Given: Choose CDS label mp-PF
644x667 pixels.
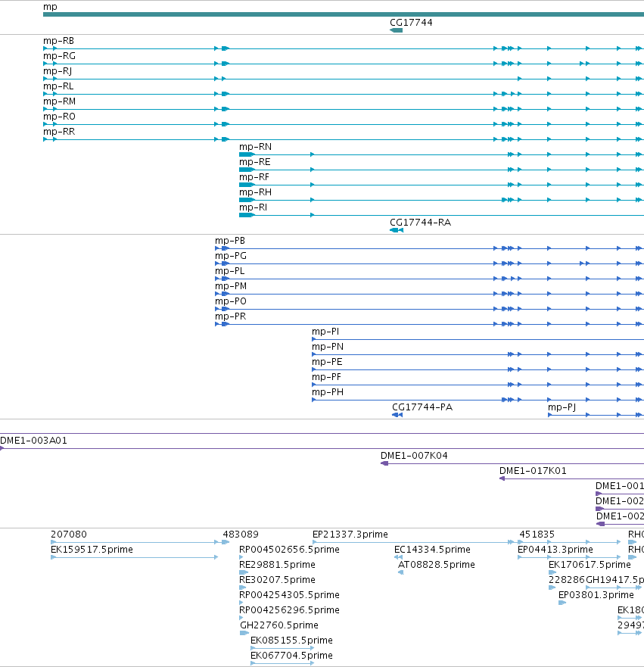Looking at the screenshot, I should coord(326,377).
